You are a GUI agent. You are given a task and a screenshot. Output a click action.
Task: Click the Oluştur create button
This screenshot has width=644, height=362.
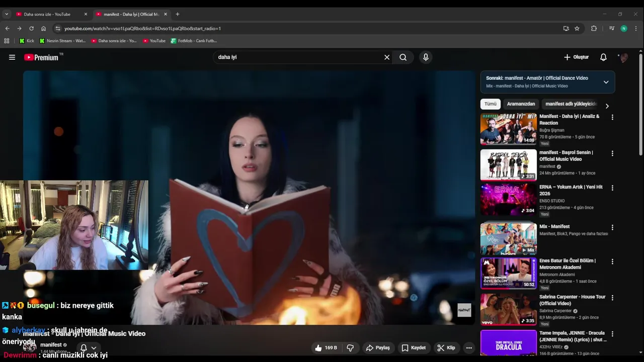point(576,57)
